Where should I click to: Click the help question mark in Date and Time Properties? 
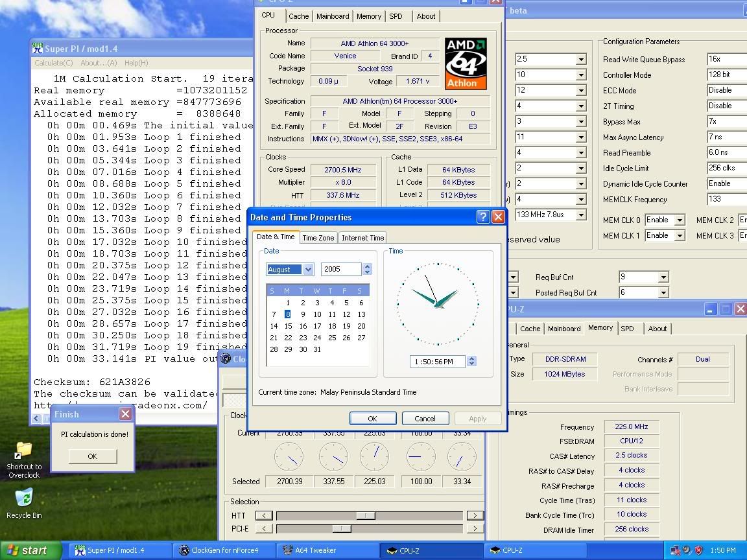pyautogui.click(x=484, y=217)
